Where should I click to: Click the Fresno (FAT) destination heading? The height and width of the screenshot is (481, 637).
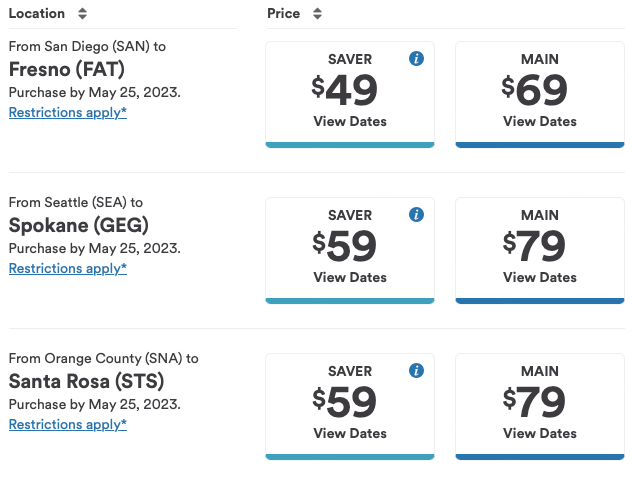(x=66, y=69)
